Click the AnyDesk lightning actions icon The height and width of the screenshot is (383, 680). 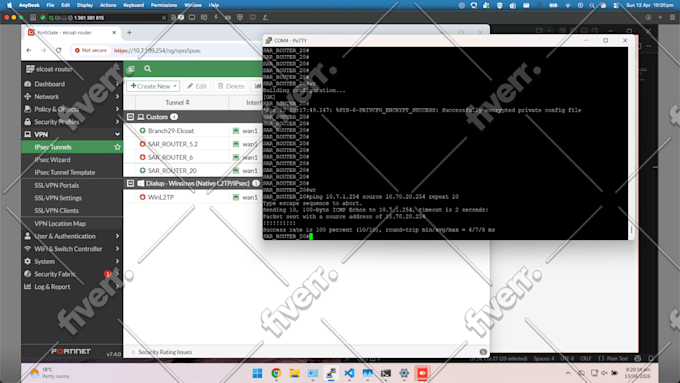(x=216, y=17)
